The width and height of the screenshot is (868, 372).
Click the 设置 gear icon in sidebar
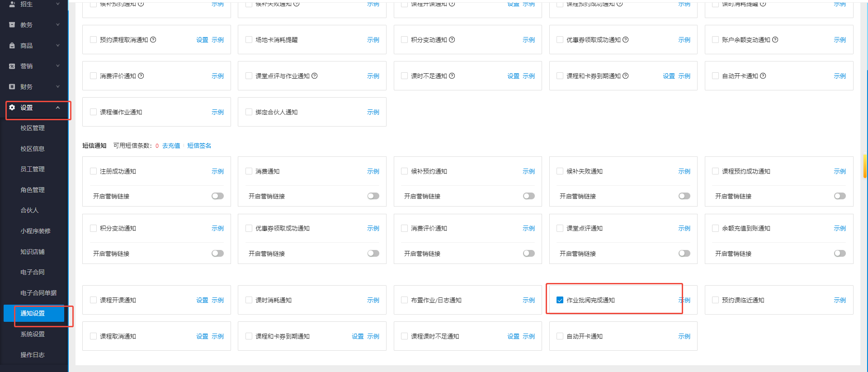(x=12, y=108)
